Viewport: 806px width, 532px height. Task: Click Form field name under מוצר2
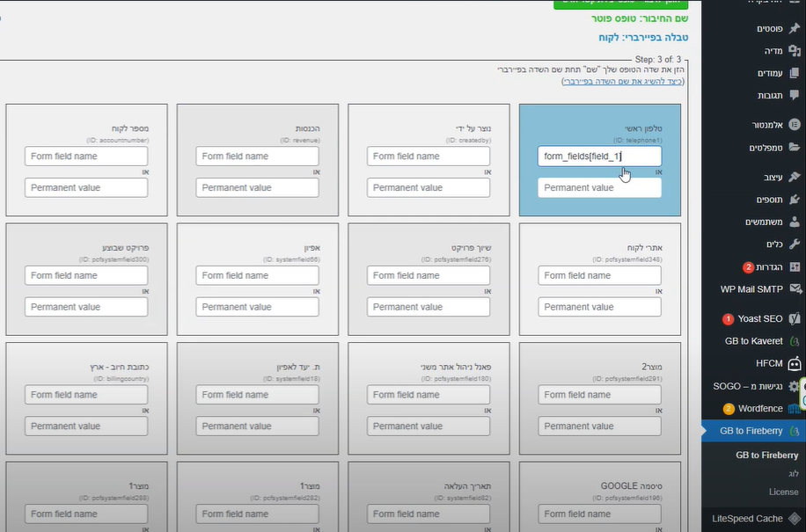point(599,394)
